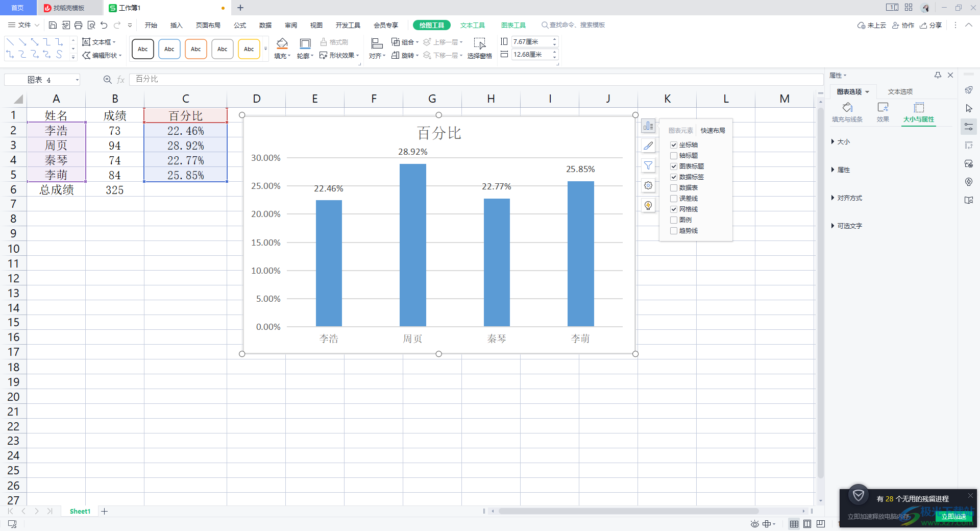980x531 pixels.
Task: Switch to 快速布局 quick layout tab
Action: click(x=713, y=130)
